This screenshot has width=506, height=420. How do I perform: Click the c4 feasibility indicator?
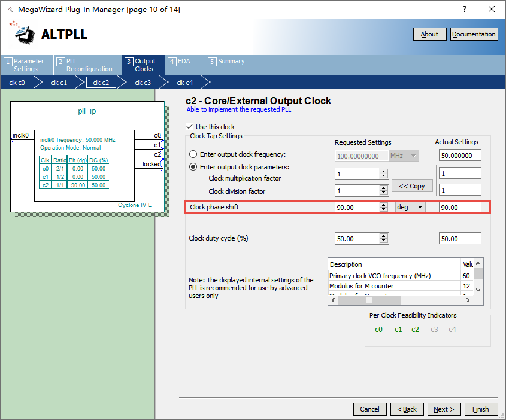[452, 330]
